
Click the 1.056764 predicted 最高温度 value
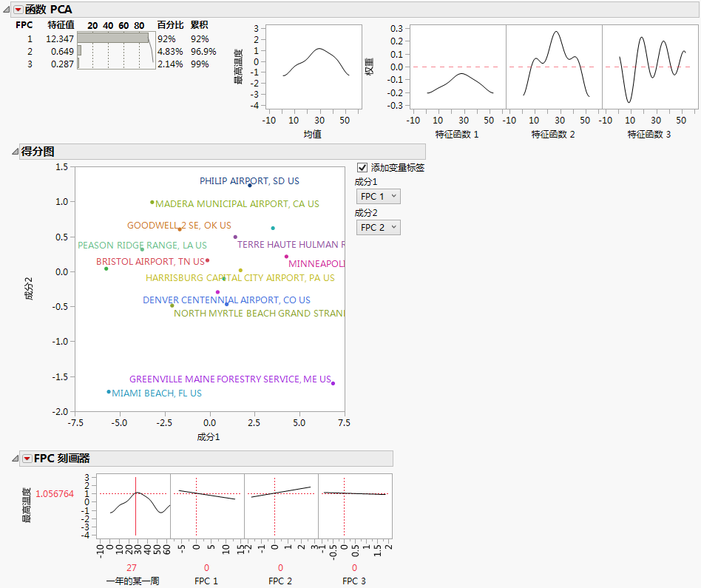55,494
